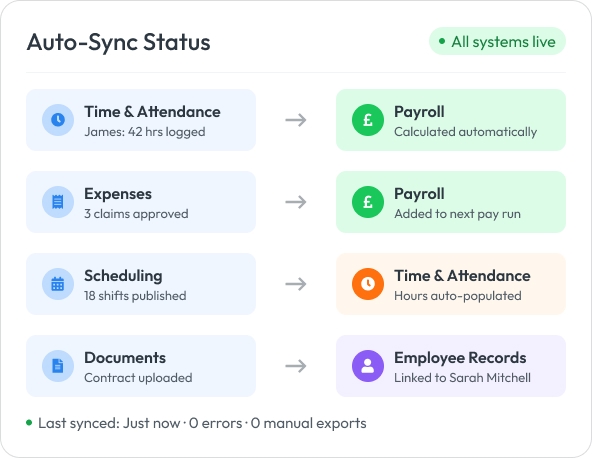Image resolution: width=592 pixels, height=458 pixels.
Task: Select the Documents title
Action: [125, 358]
